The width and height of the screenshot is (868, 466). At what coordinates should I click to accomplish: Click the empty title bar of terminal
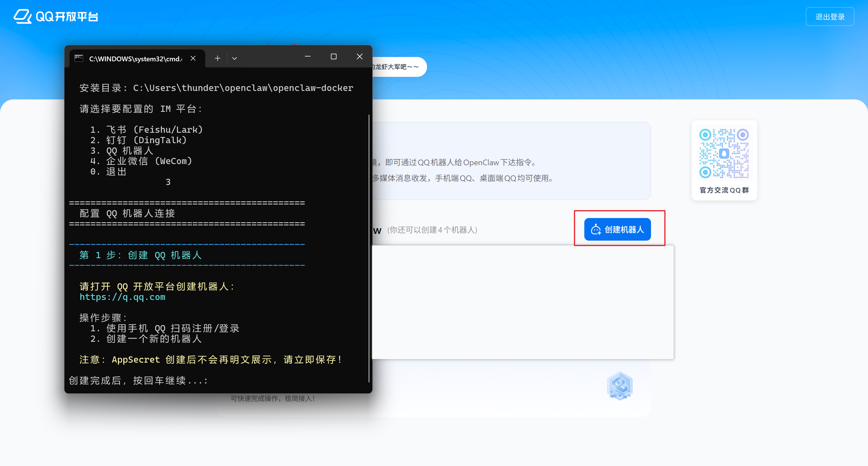270,56
